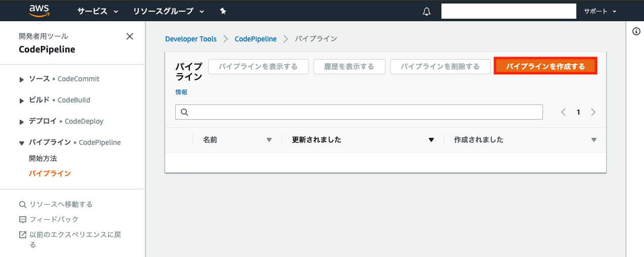The width and height of the screenshot is (644, 257).
Task: Follow the CodePipeline breadcrumb link
Action: point(256,39)
